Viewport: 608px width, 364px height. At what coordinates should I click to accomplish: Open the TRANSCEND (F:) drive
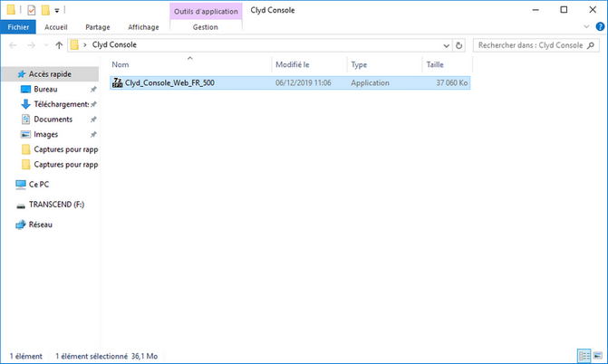tap(56, 205)
